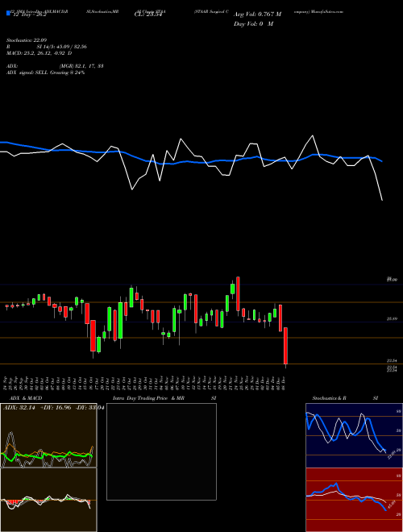Open the red RSI chart panel
The image size is (403, 532).
[354, 500]
